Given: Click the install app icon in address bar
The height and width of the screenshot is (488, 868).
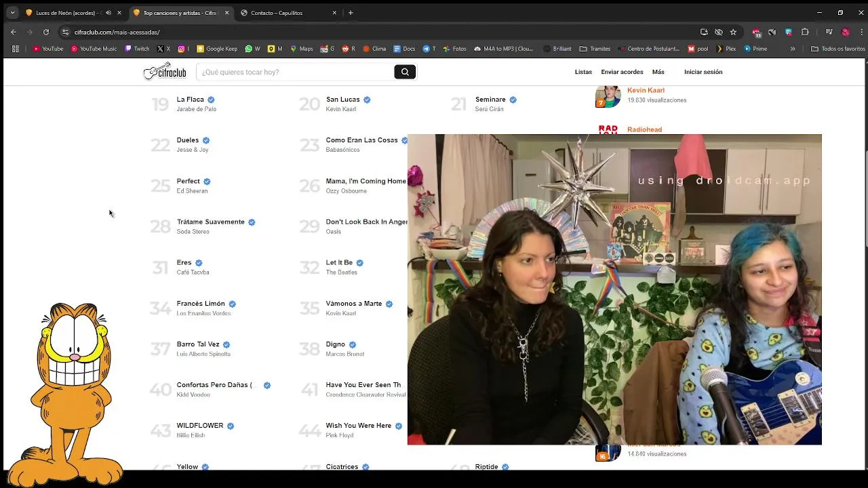Looking at the screenshot, I should pos(704,32).
